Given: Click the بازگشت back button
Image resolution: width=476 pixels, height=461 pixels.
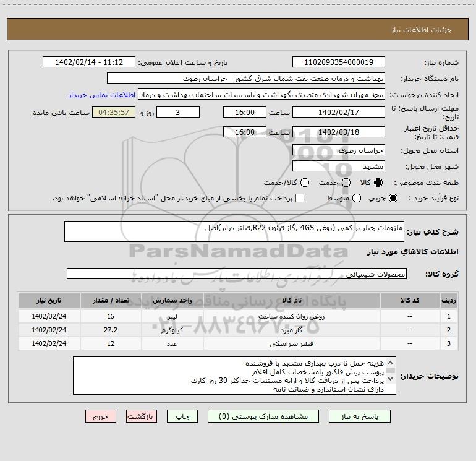Looking at the screenshot, I should click(x=142, y=416).
